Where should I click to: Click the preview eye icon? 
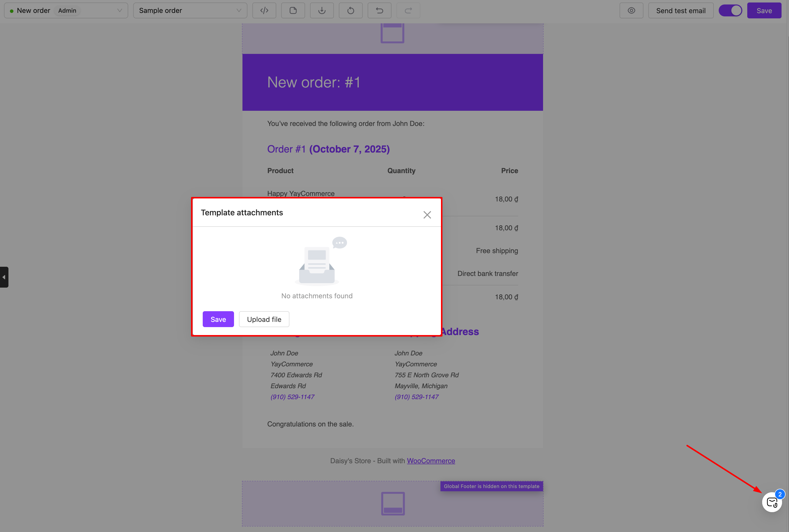pyautogui.click(x=631, y=10)
